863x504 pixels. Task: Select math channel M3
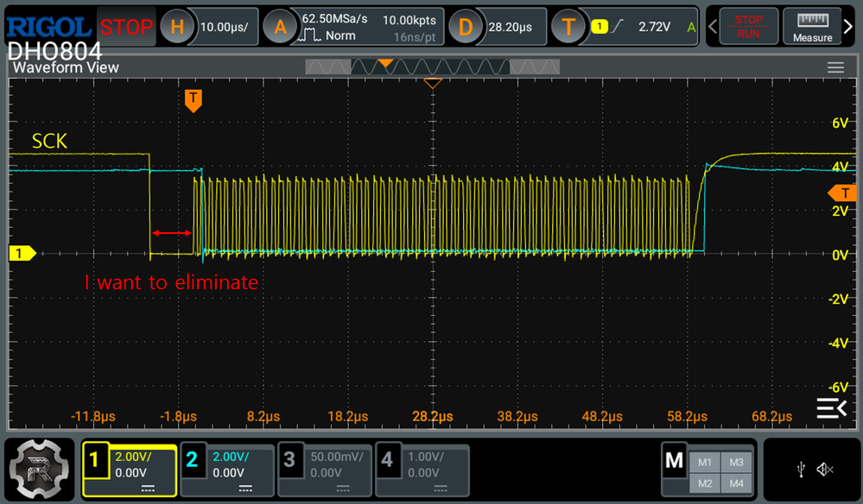point(736,463)
